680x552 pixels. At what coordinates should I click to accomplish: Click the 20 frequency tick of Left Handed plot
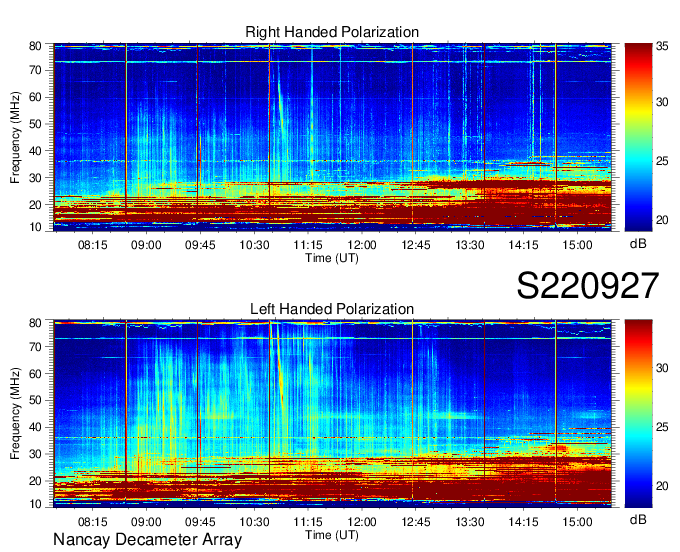click(x=35, y=481)
